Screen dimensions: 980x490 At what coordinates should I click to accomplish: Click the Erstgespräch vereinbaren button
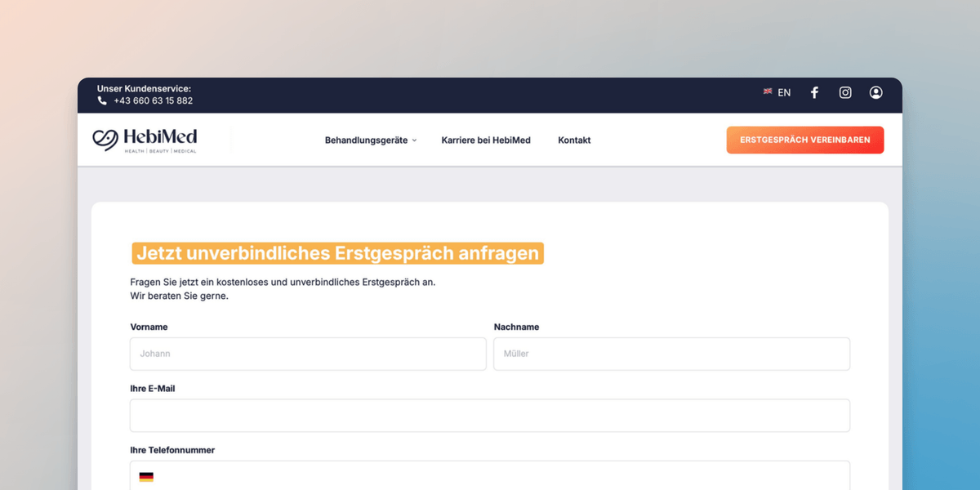click(805, 140)
